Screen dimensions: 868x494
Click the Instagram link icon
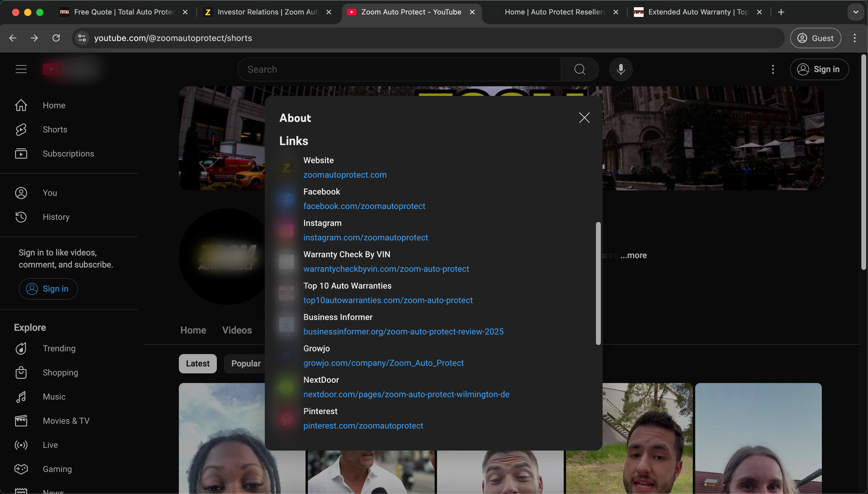pos(286,230)
